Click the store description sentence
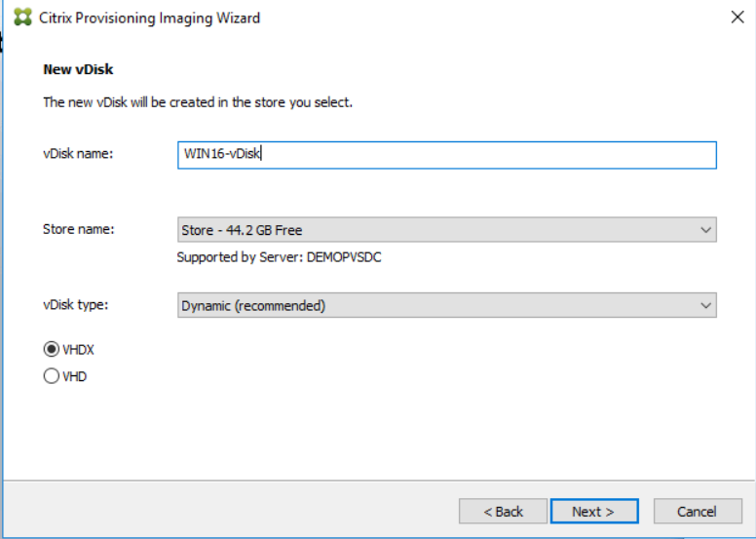756x539 pixels. pyautogui.click(x=198, y=102)
